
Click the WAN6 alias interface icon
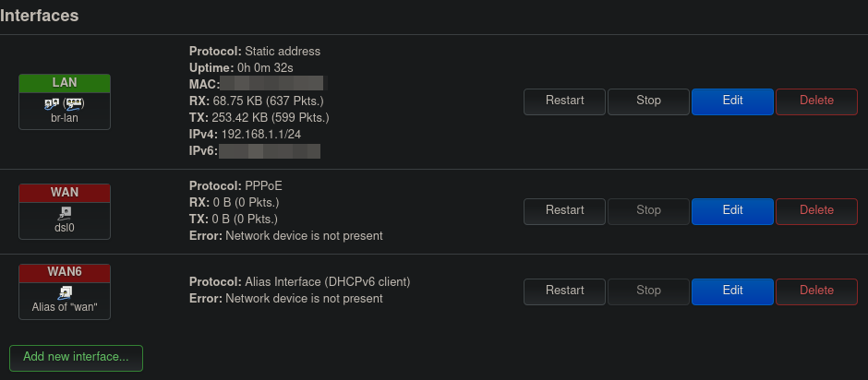point(65,292)
